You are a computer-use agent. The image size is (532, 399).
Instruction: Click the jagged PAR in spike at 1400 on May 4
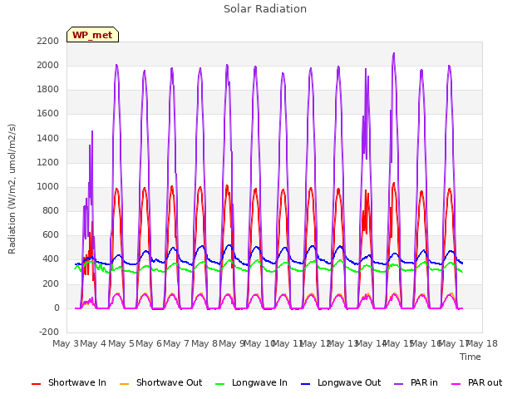pos(92,132)
